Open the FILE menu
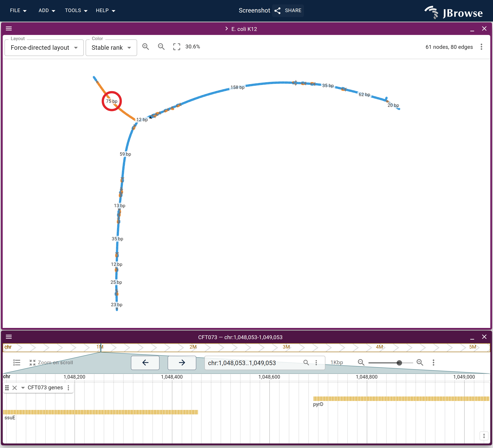The image size is (493, 448). pos(18,11)
